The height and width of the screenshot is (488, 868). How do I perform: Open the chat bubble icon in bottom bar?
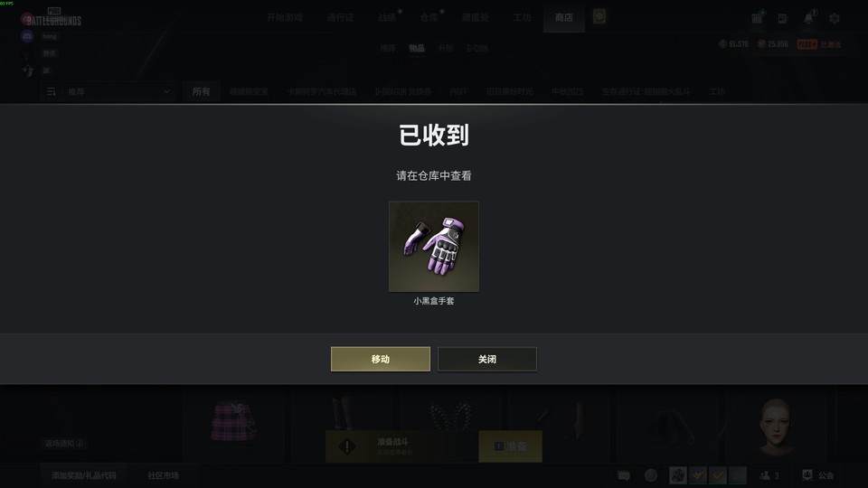tap(623, 475)
